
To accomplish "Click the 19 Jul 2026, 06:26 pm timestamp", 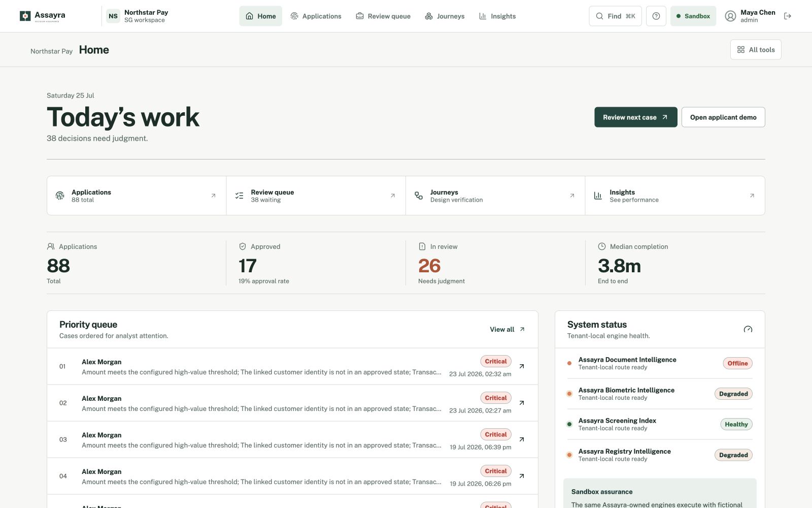I will (x=481, y=484).
